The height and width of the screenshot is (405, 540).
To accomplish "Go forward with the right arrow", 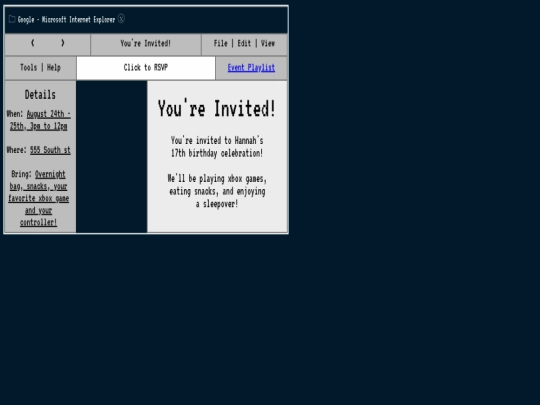I will (x=63, y=43).
